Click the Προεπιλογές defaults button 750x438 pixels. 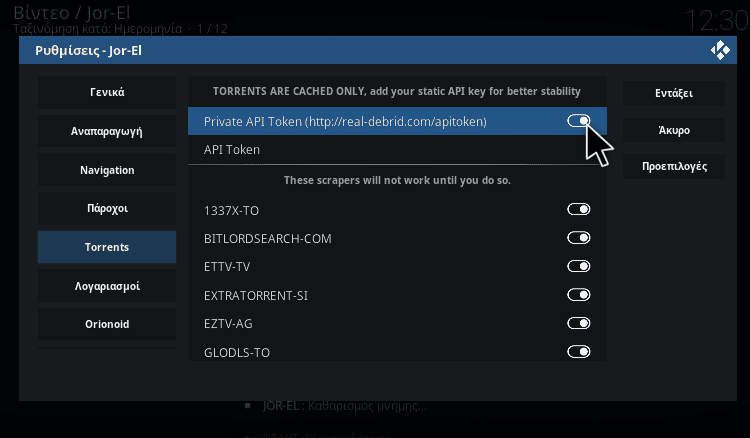coord(675,166)
